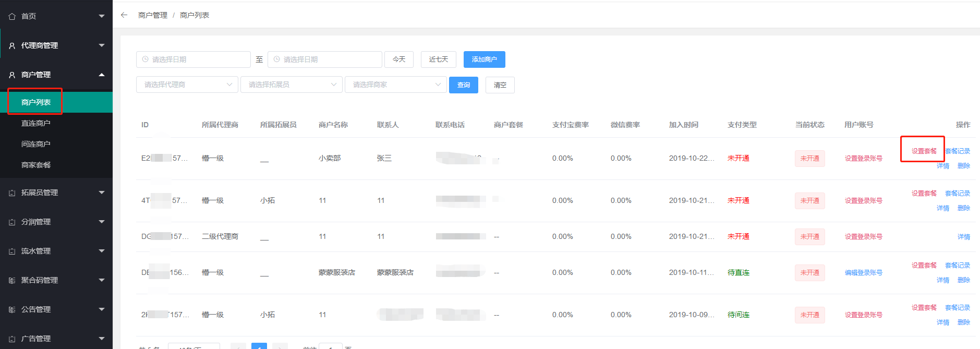Screen dimensions: 980x349
Task: Expand the 流水管理 menu arrow
Action: point(102,251)
